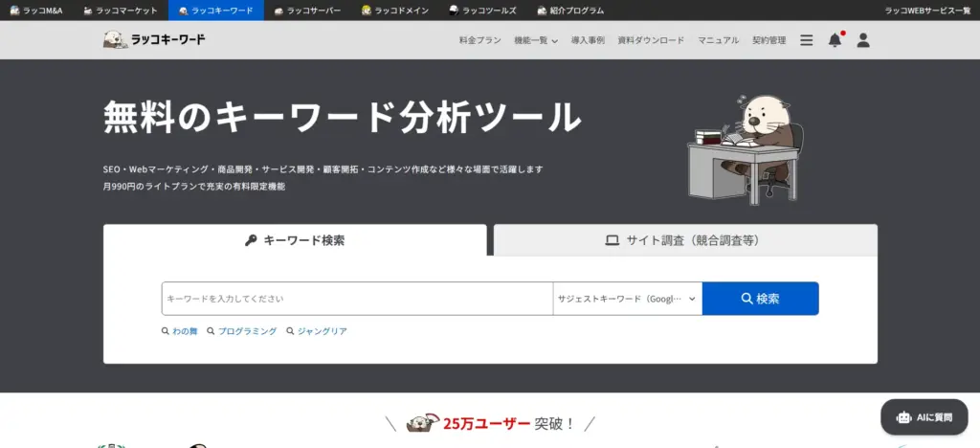Click the robot icon in AIに質問

point(903,417)
